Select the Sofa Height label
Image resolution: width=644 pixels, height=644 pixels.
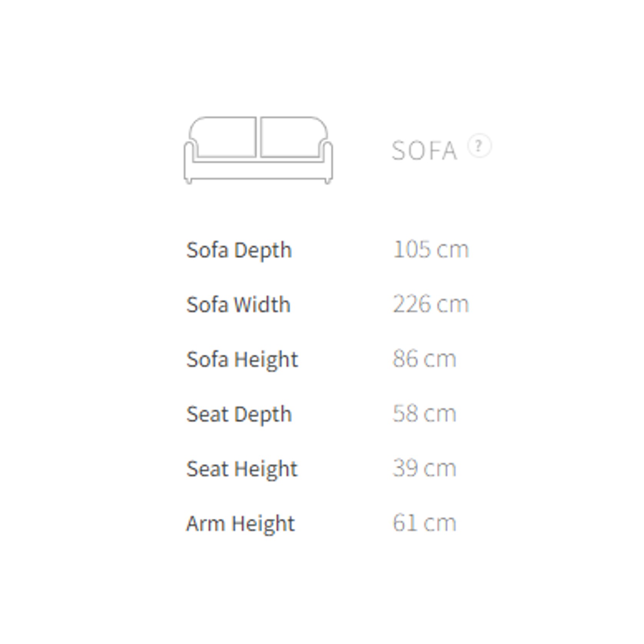click(x=242, y=360)
